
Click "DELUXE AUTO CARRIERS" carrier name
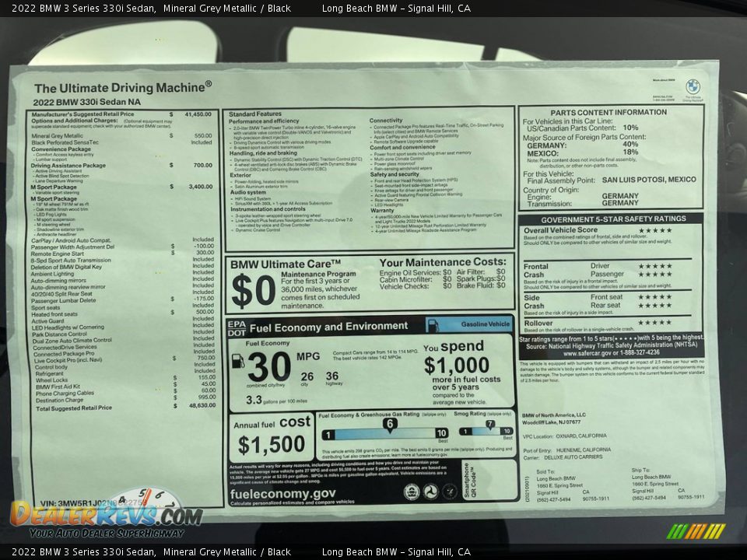(573, 457)
